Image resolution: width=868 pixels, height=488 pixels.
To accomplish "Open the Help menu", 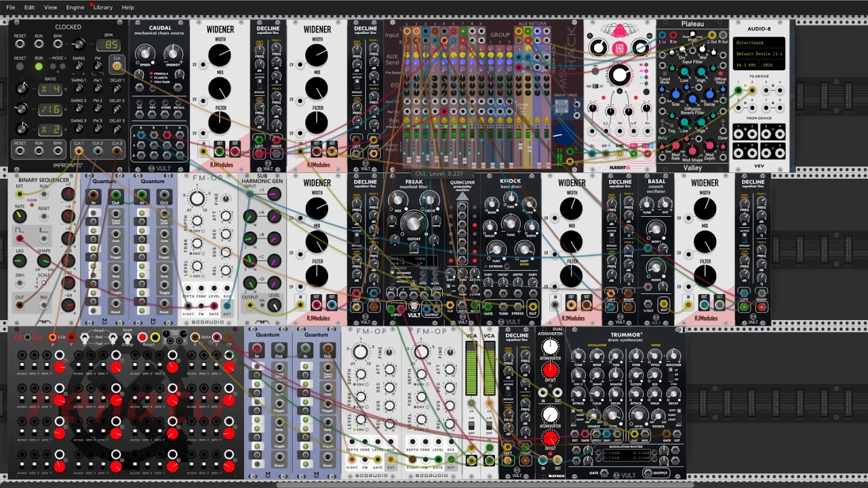I will (128, 7).
